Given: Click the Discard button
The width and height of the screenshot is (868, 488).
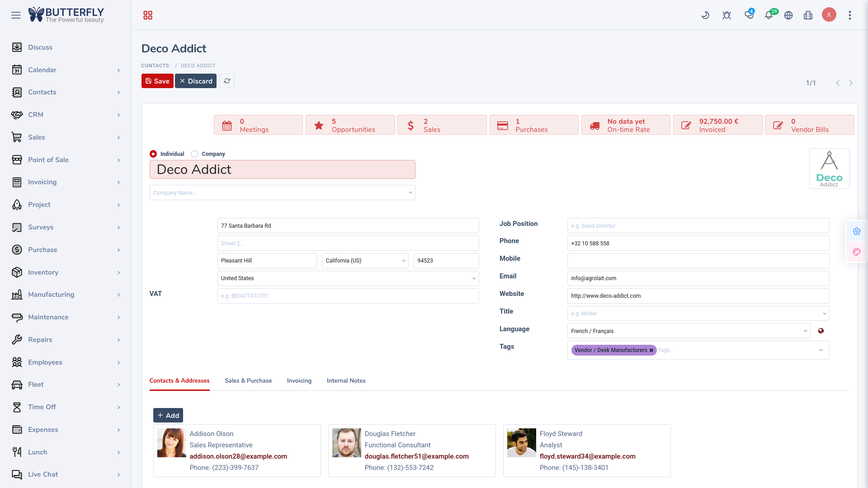Looking at the screenshot, I should click(x=196, y=81).
